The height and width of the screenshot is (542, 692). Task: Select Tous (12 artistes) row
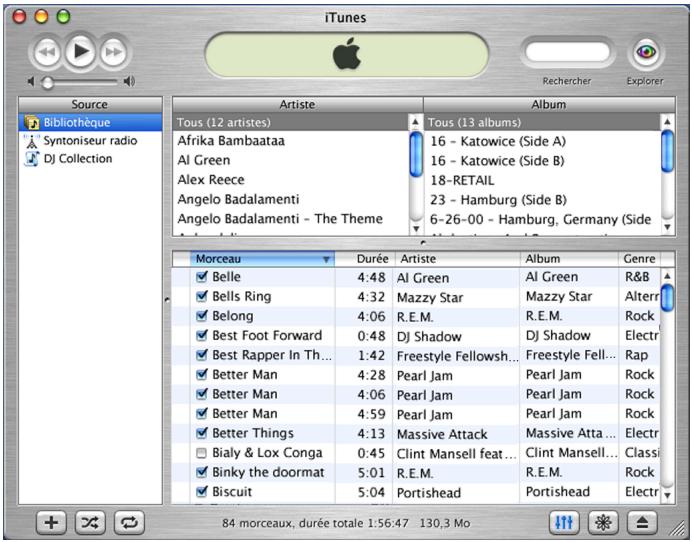click(291, 122)
